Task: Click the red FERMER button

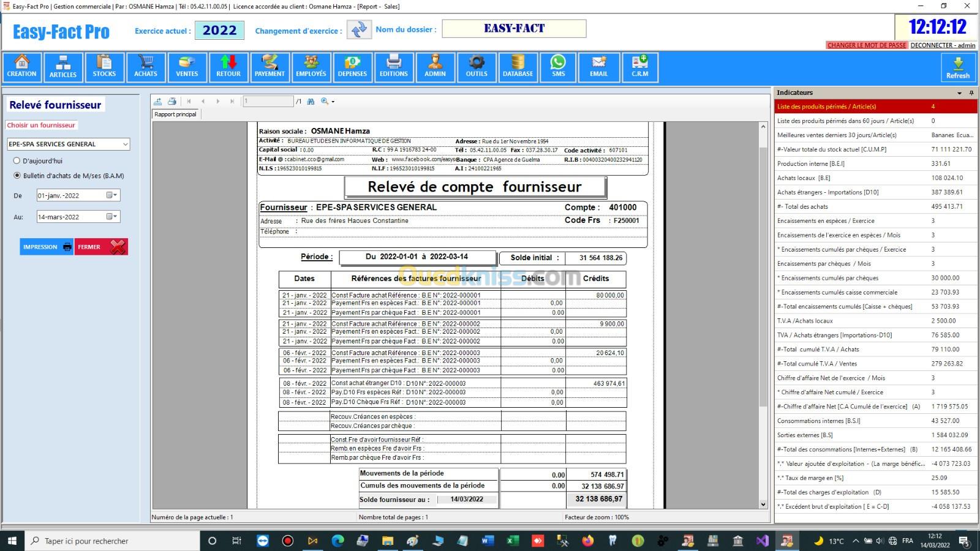Action: click(x=101, y=247)
